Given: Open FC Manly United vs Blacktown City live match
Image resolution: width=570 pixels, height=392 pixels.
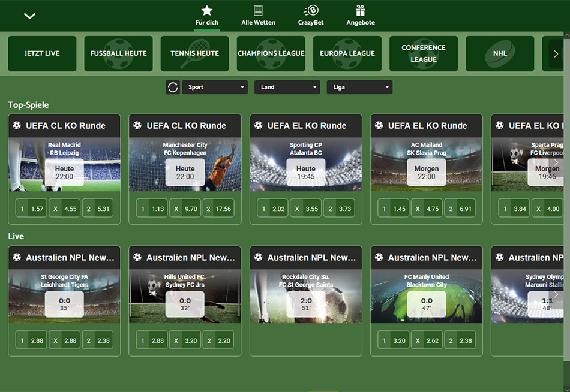Looking at the screenshot, I should tap(427, 296).
